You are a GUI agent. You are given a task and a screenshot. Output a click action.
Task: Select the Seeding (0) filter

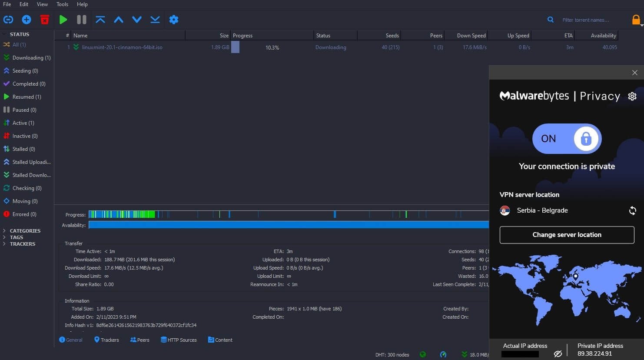(27, 70)
